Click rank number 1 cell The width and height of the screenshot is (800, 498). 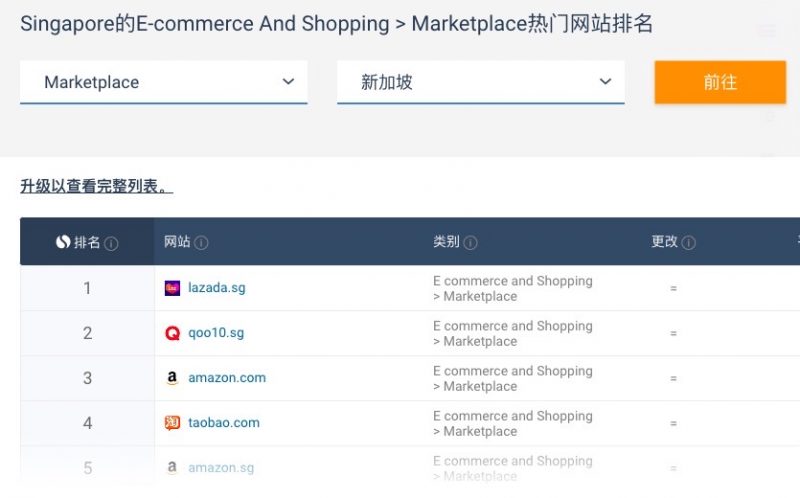(x=87, y=288)
